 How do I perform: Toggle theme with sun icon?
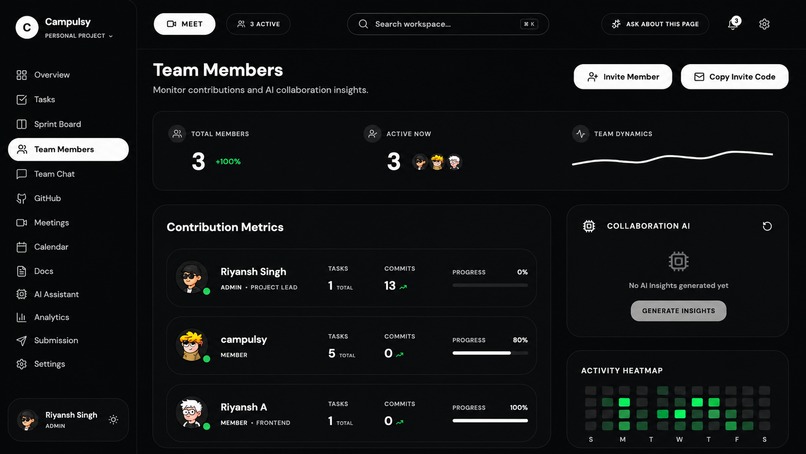coord(114,420)
